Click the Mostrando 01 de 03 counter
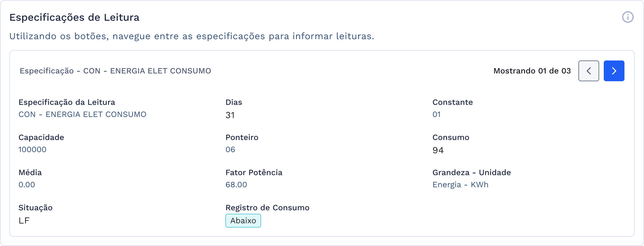This screenshot has width=644, height=246. pos(532,71)
